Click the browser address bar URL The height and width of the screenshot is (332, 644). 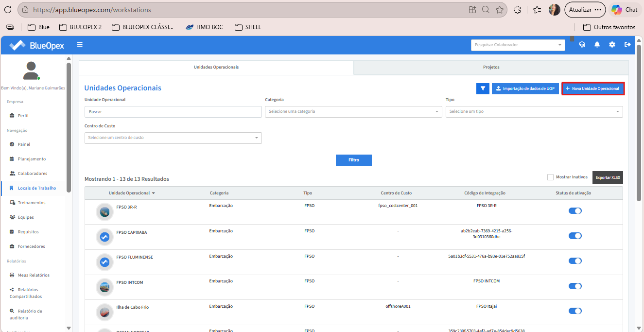91,10
